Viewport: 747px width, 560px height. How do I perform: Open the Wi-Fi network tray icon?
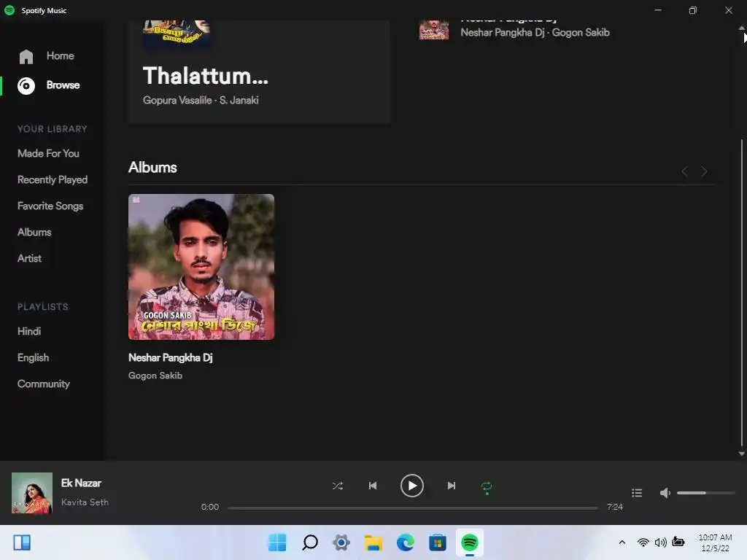[643, 542]
